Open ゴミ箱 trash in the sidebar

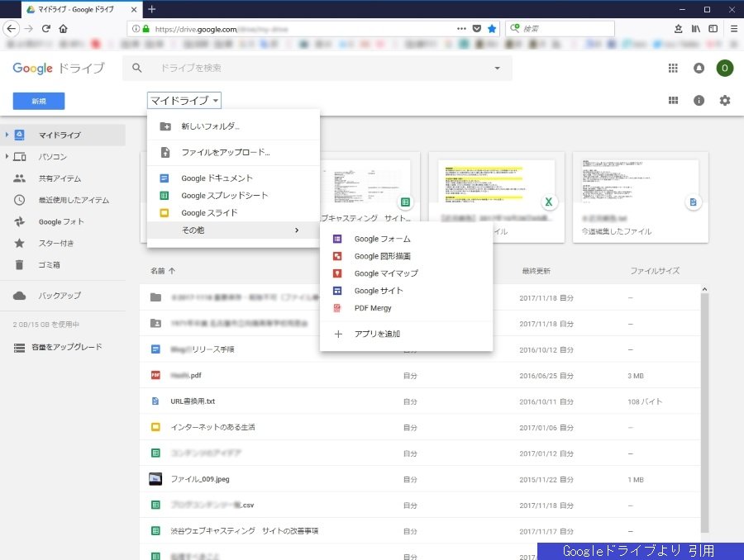click(x=63, y=264)
